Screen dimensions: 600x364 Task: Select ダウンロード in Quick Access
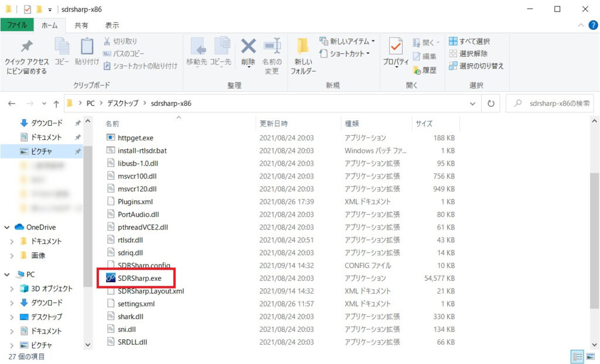pyautogui.click(x=47, y=123)
